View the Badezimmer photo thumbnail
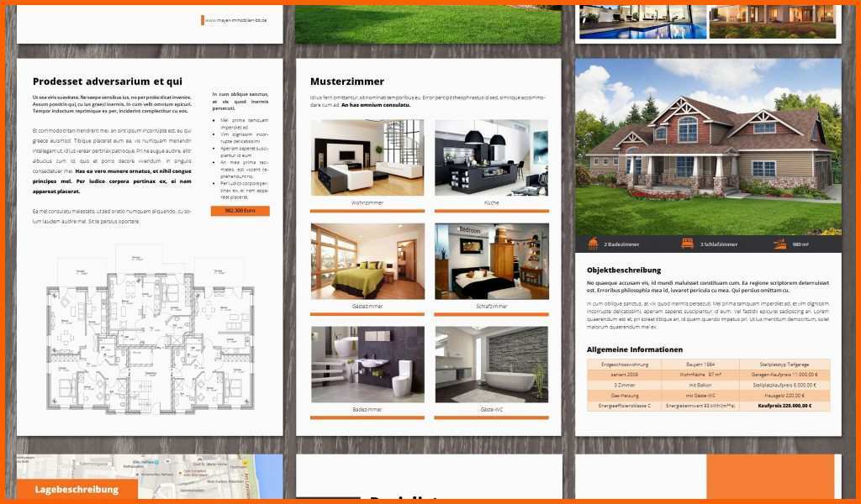The width and height of the screenshot is (861, 504). click(x=367, y=365)
